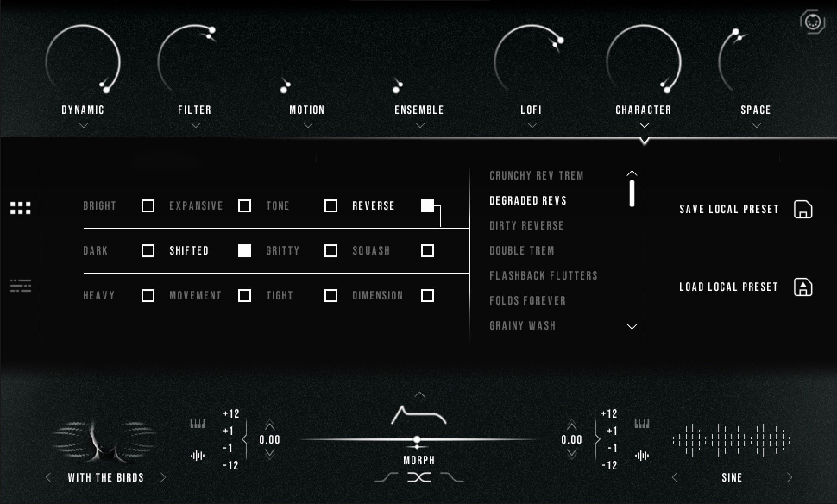Click the equalizer lines icon left sidebar
The height and width of the screenshot is (504, 837).
point(21,286)
